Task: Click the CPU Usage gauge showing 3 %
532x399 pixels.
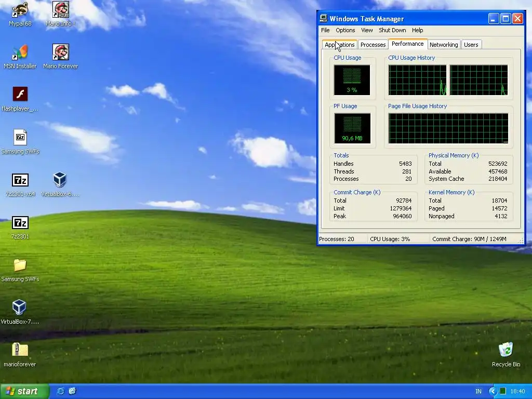Action: click(352, 80)
